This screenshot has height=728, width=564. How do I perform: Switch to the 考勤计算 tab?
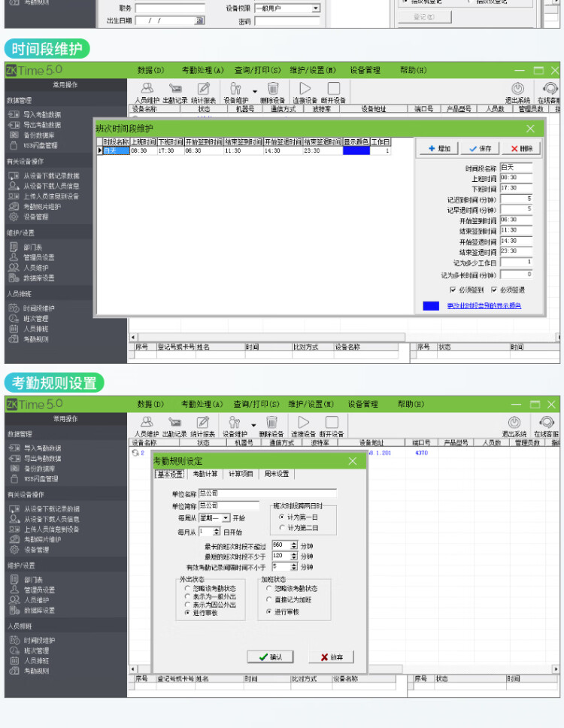tap(205, 474)
